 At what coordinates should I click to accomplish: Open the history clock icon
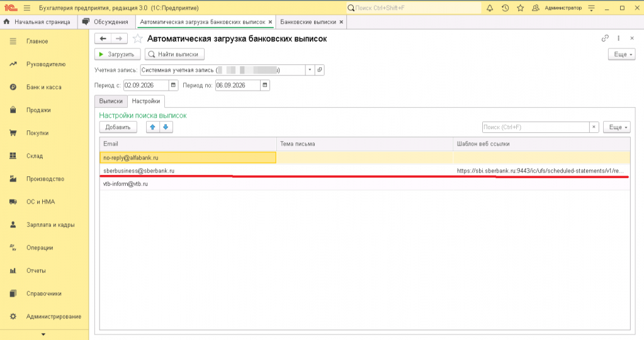(x=505, y=8)
